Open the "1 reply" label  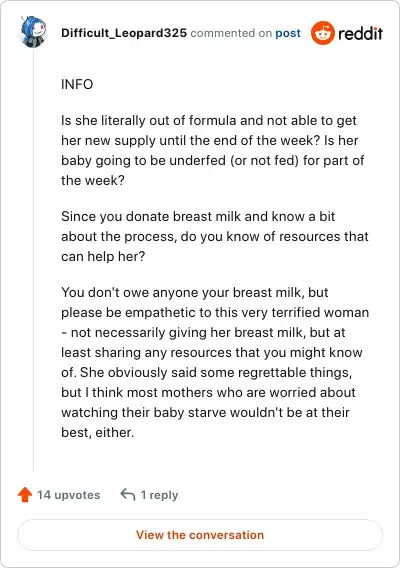[159, 495]
